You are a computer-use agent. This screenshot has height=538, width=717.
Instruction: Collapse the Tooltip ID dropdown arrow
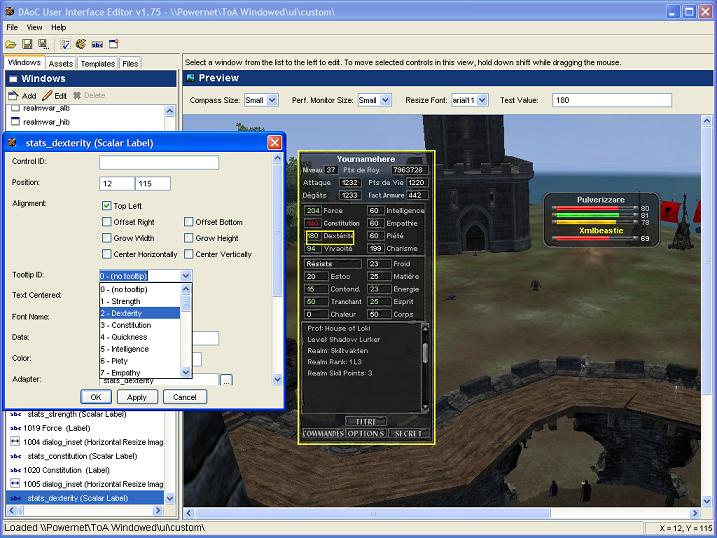point(186,276)
